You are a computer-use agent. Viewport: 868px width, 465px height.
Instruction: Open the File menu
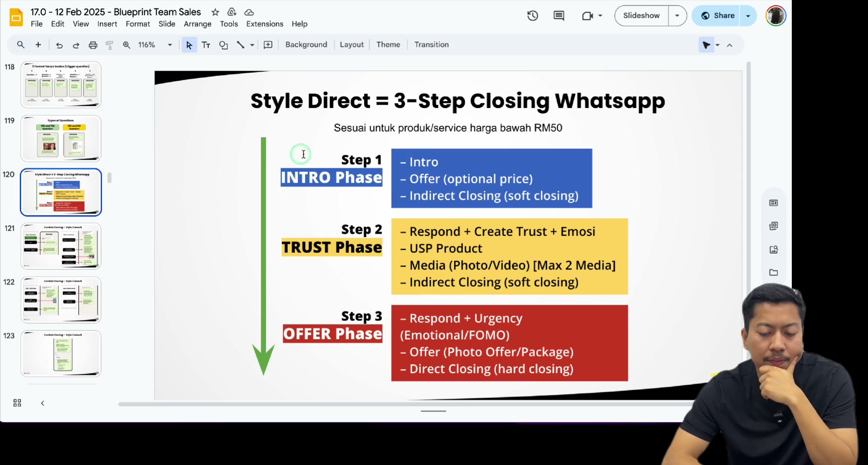tap(37, 24)
